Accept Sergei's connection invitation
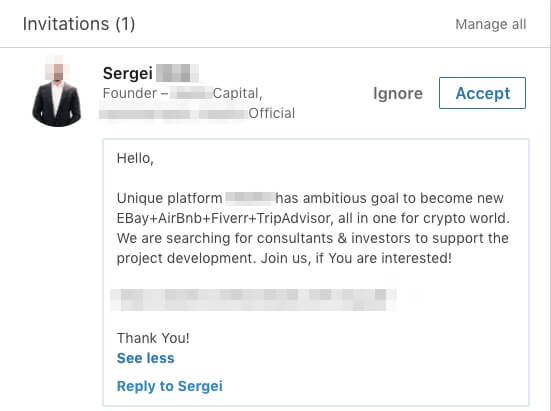 (482, 93)
